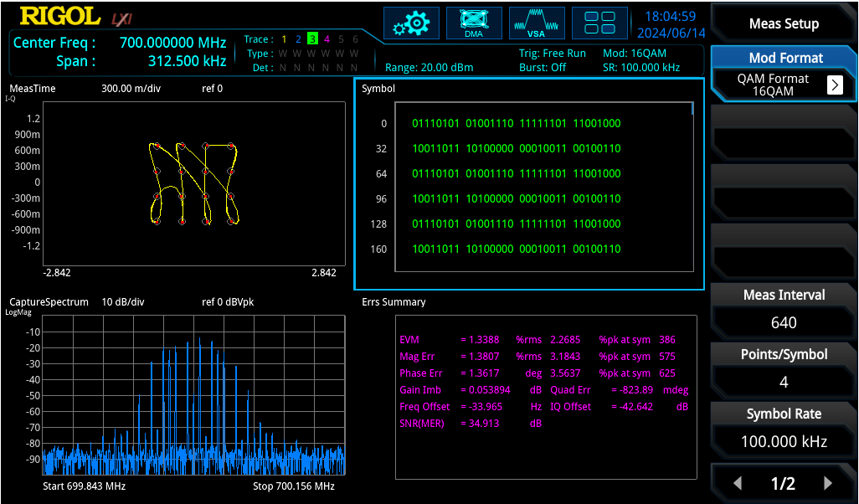Image resolution: width=859 pixels, height=504 pixels.
Task: Open the window layout grid icon
Action: (599, 23)
